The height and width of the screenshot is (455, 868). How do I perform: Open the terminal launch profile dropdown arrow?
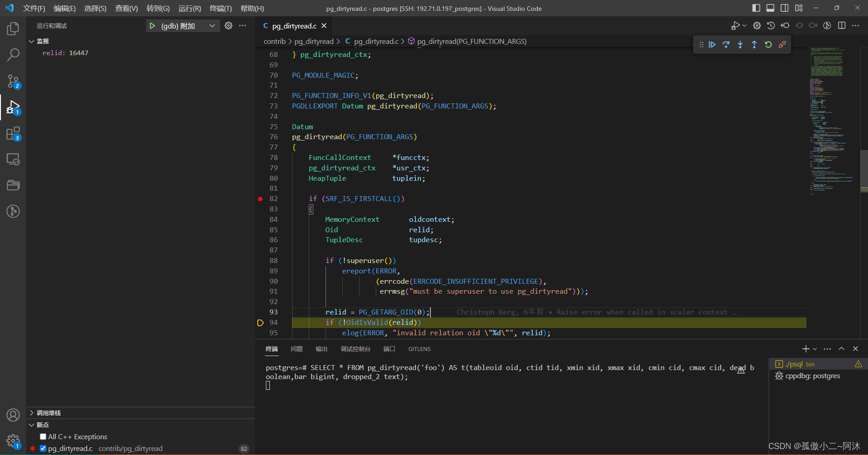point(815,349)
